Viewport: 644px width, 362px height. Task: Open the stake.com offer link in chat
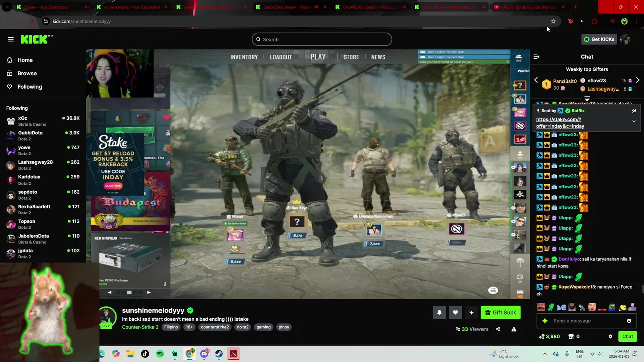(x=560, y=123)
